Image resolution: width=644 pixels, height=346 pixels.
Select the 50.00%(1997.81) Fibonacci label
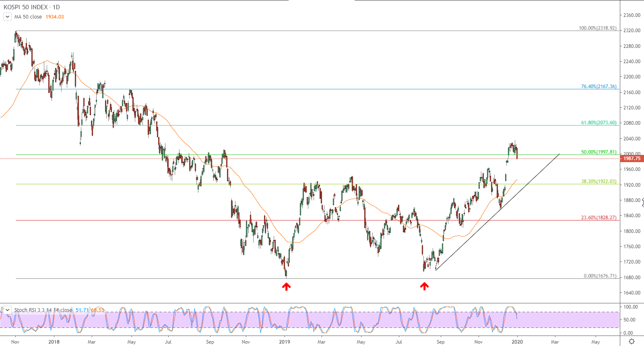click(x=599, y=152)
